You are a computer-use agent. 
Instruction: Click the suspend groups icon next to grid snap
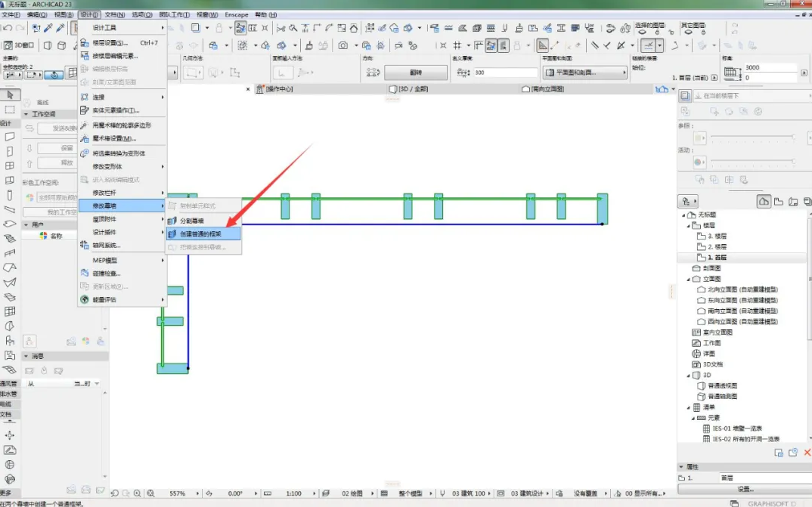(443, 45)
